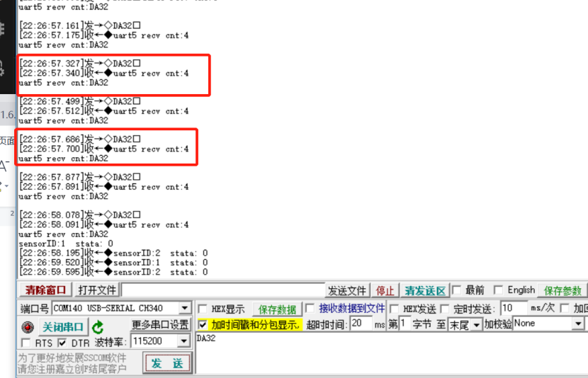Screen dimensions: 588x378
Task: Click the red serial port status indicator
Action: [28, 327]
